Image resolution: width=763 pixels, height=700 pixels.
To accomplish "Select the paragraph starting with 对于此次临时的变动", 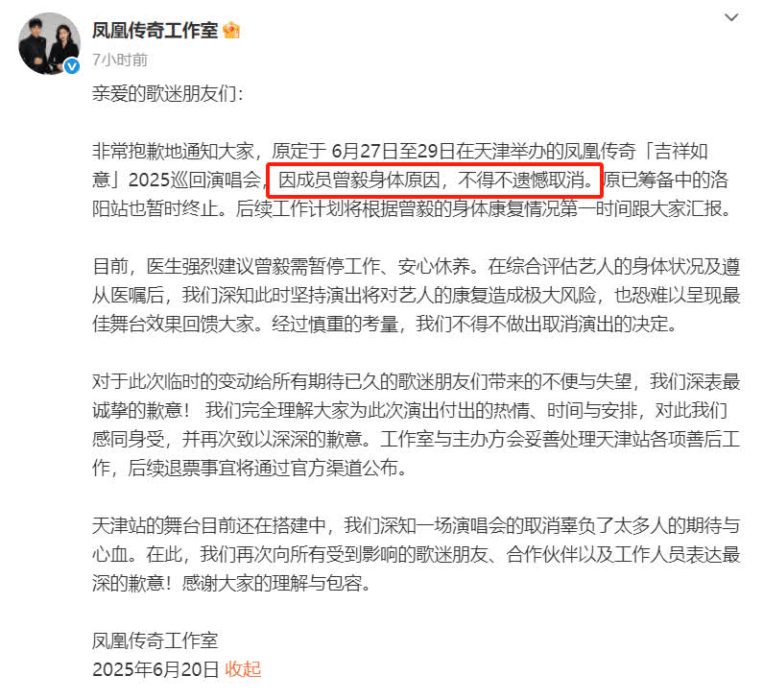I will [417, 424].
